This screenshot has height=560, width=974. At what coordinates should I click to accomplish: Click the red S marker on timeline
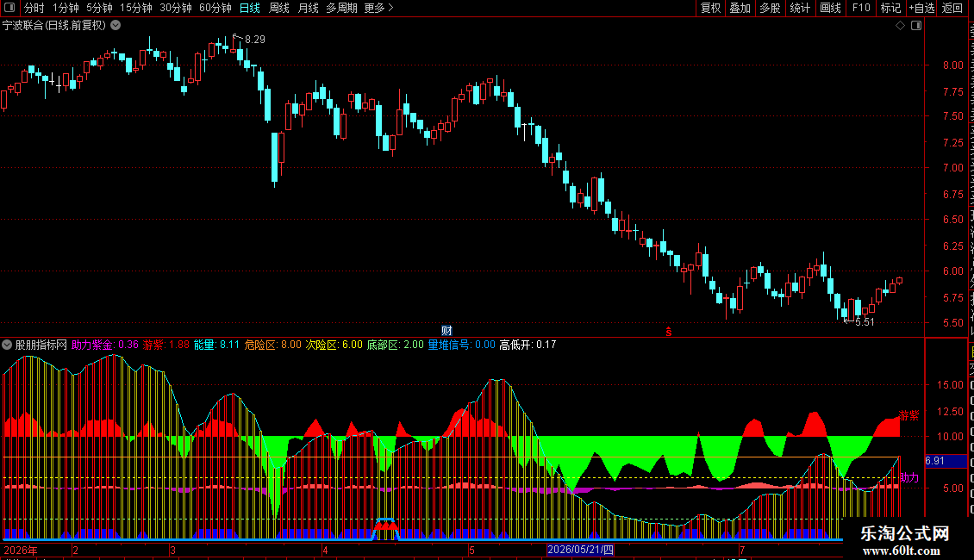668,333
